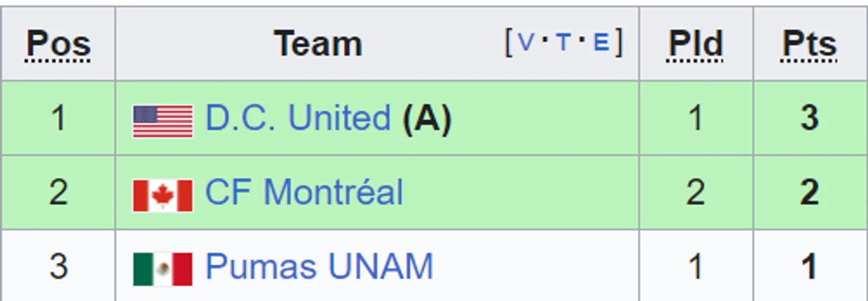
Task: Click the Mexico flag icon
Action: [x=162, y=269]
